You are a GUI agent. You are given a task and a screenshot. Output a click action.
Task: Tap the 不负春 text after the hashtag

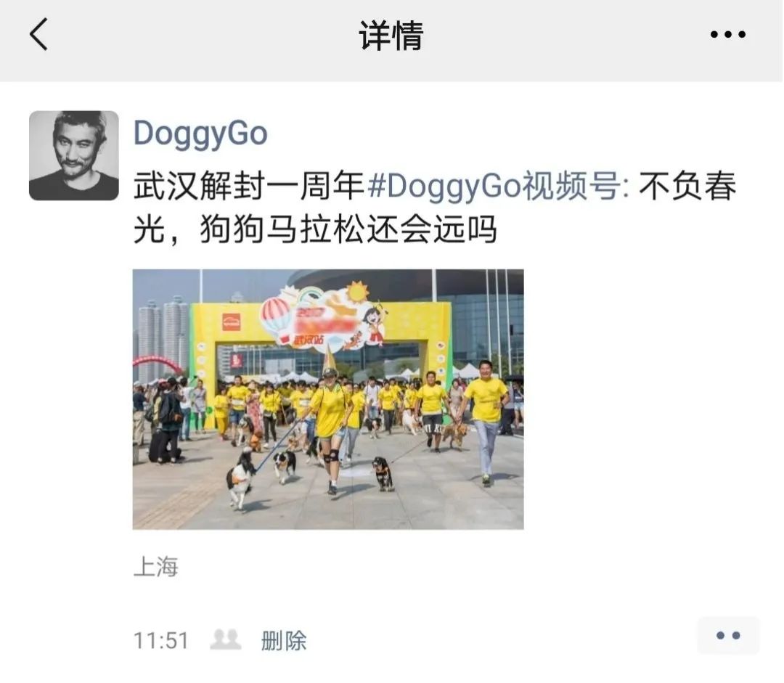[x=687, y=186]
